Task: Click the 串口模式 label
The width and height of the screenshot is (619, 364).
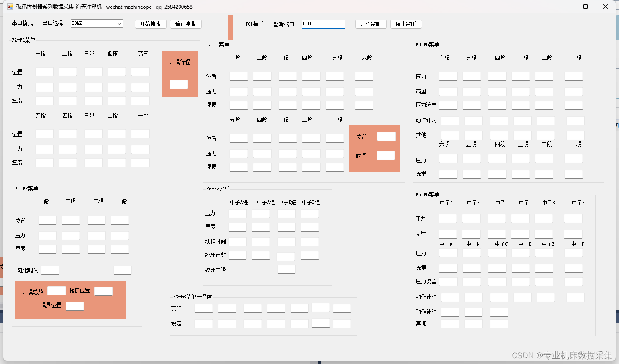Action: click(x=23, y=23)
